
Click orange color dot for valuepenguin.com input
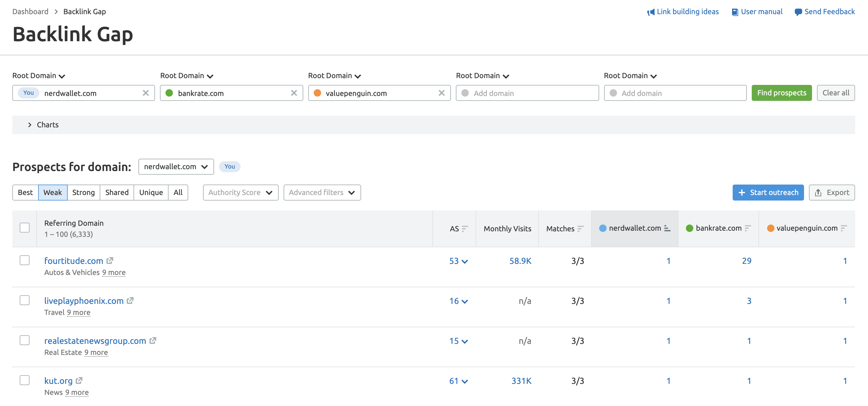[317, 93]
